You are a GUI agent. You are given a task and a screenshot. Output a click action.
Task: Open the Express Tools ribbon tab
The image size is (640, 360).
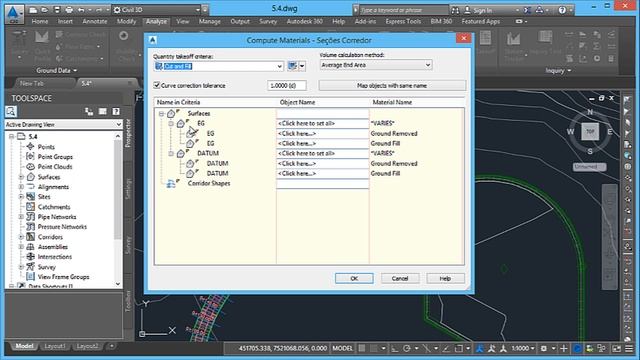(x=403, y=21)
